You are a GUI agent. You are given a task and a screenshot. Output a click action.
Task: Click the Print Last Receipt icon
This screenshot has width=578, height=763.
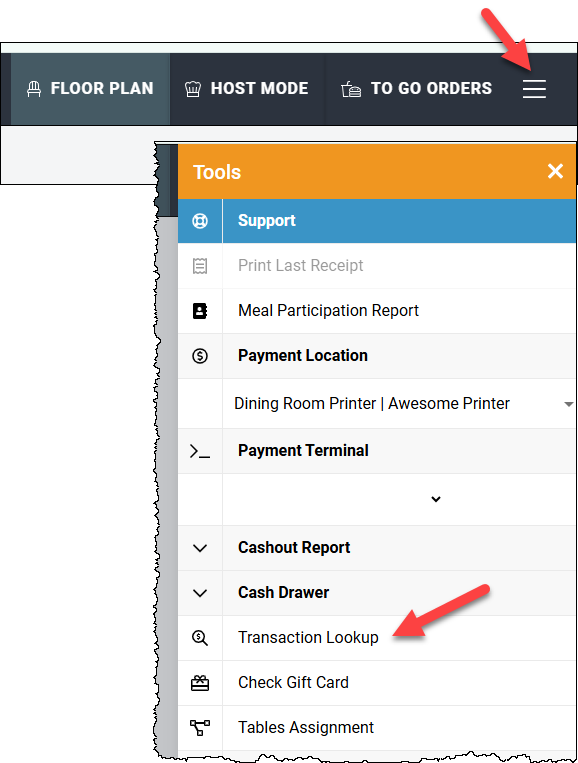[200, 266]
